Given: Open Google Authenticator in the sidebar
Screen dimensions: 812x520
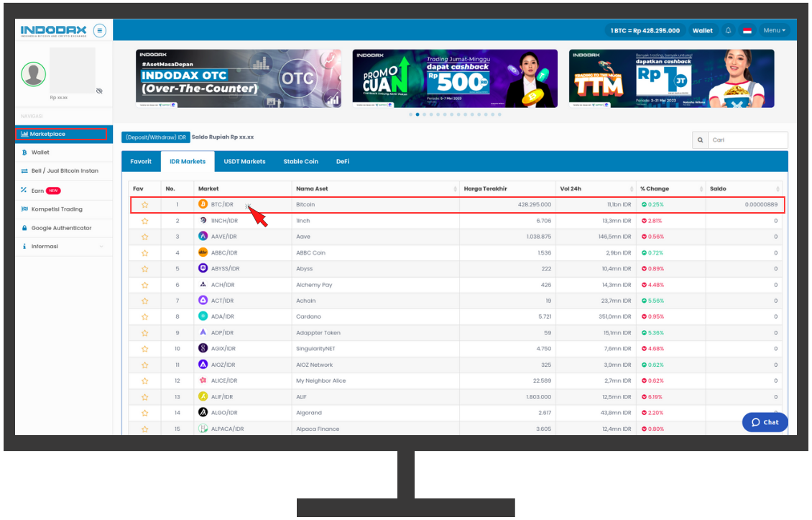Looking at the screenshot, I should (x=64, y=227).
